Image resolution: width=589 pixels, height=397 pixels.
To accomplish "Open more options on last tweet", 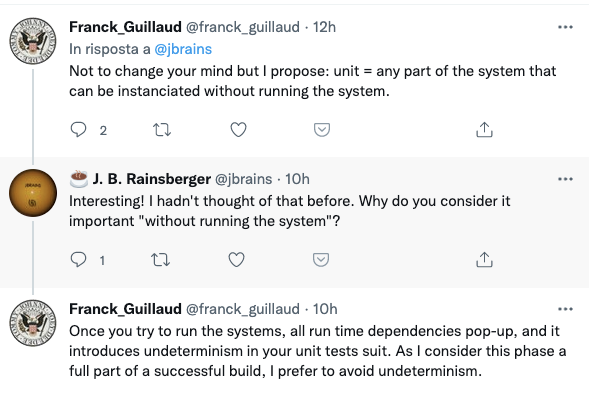I will 565,309.
